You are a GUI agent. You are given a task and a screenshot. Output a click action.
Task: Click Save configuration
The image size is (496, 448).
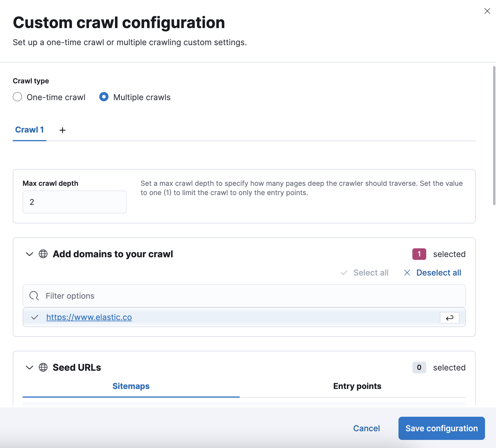pos(441,428)
